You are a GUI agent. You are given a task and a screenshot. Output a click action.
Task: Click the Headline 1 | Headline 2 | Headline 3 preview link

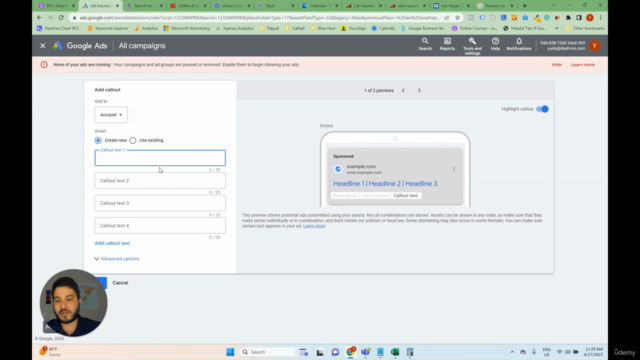[385, 184]
